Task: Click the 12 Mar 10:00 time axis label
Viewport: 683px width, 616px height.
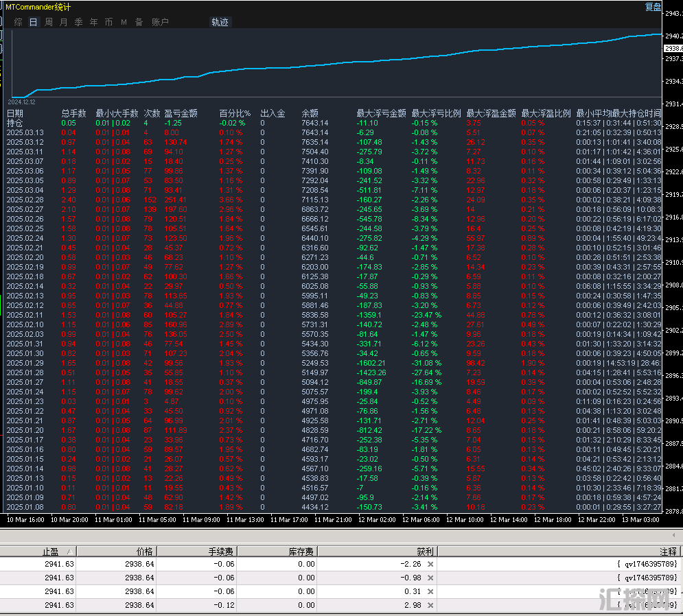Action: (465, 520)
